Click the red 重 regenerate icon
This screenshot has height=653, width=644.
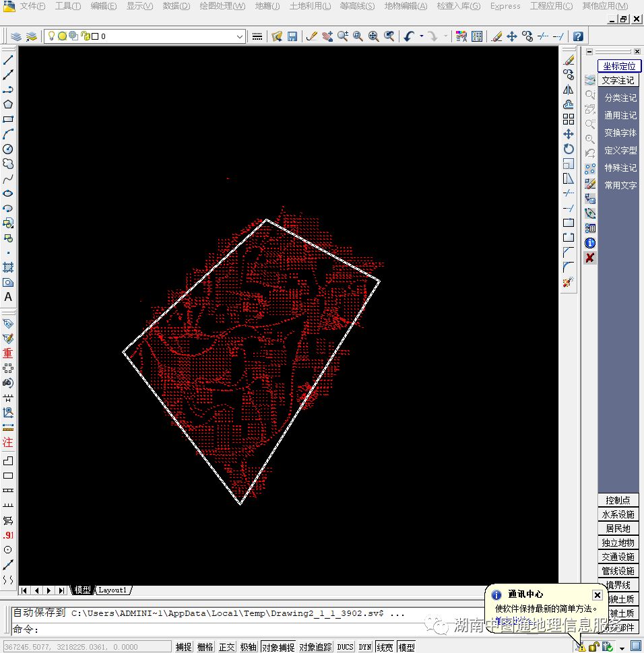tap(8, 353)
